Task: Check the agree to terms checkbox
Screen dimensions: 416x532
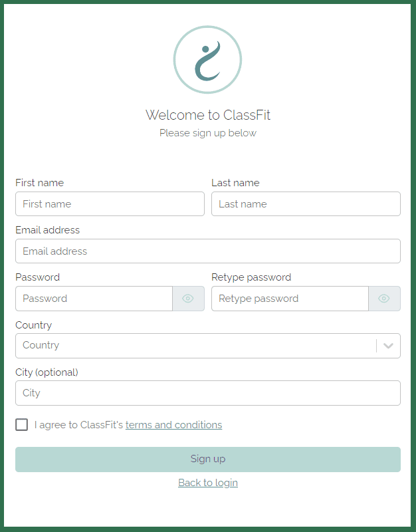Action: (x=22, y=424)
